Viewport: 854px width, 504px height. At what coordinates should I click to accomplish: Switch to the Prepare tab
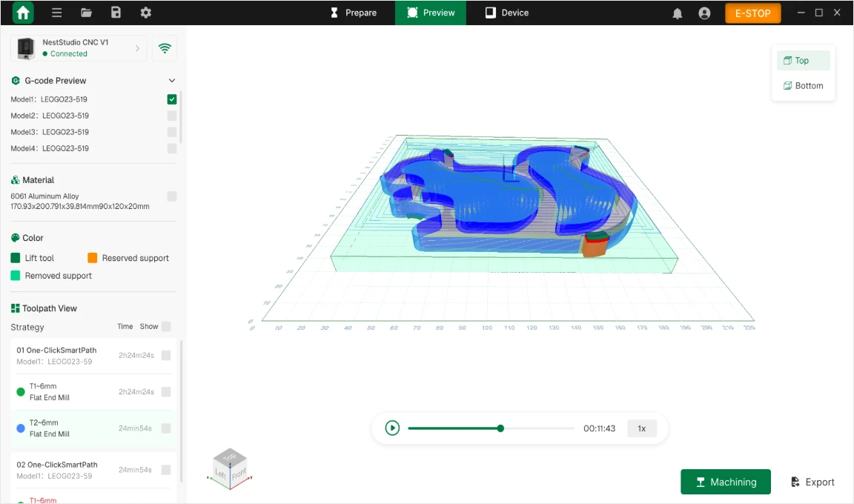pos(354,13)
